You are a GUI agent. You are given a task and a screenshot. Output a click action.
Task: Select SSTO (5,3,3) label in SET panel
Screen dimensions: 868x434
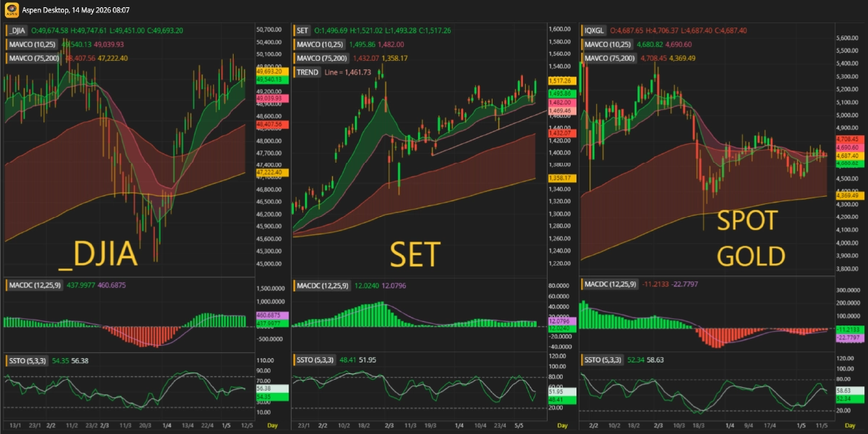coord(315,360)
